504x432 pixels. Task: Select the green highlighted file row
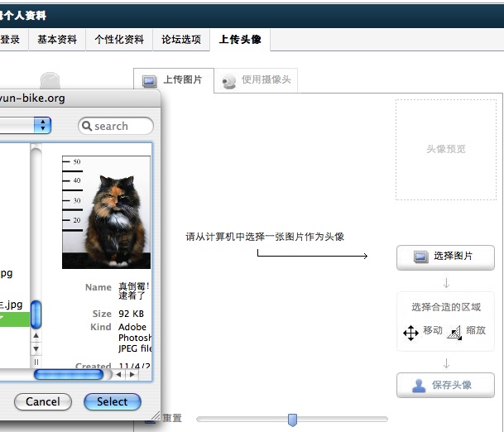point(15,319)
